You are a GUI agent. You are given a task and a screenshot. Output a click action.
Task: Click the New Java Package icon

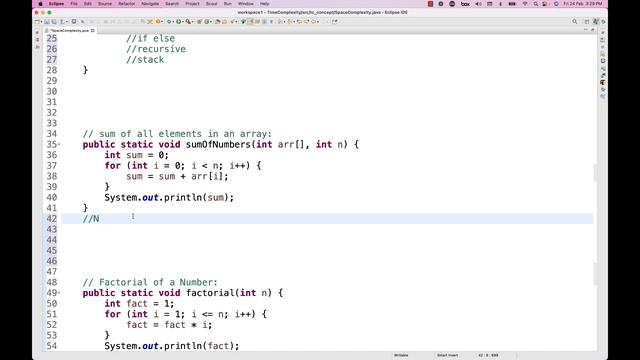[200, 21]
